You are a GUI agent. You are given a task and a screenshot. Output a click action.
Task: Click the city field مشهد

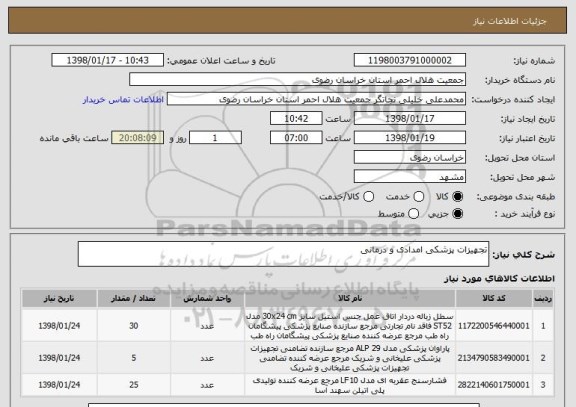[x=410, y=177]
